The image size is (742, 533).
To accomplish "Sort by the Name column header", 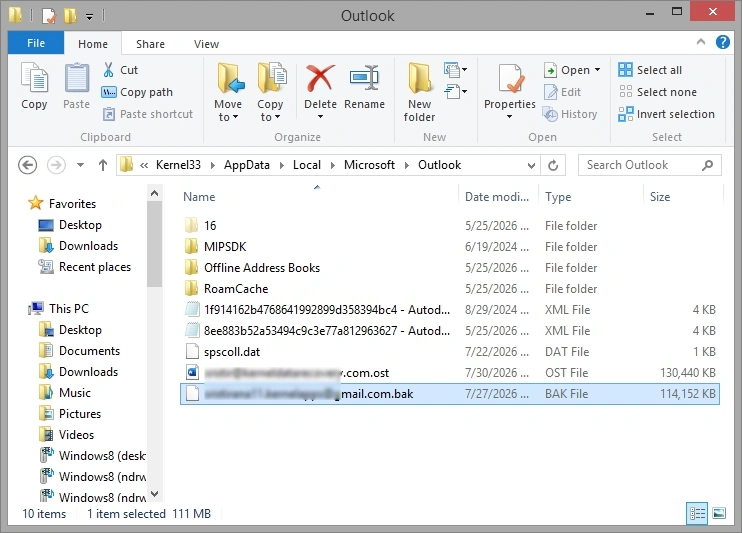I will (199, 196).
